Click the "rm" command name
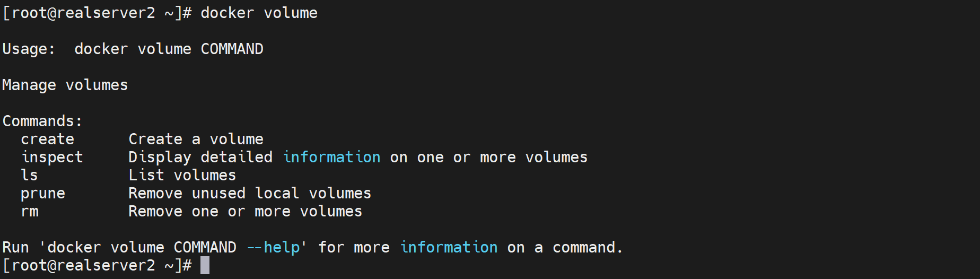Screen dimensions: 980x279 (x=30, y=212)
